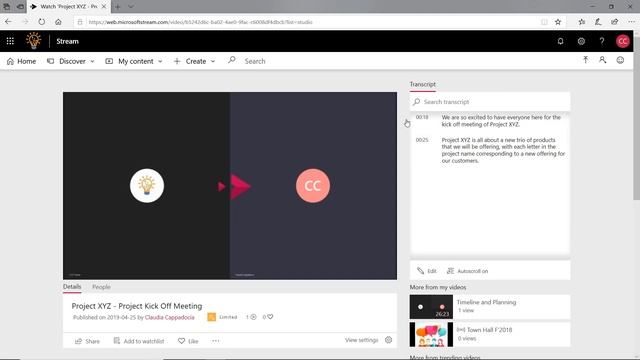Click the views count eye icon
The image size is (640, 360).
pos(253,317)
